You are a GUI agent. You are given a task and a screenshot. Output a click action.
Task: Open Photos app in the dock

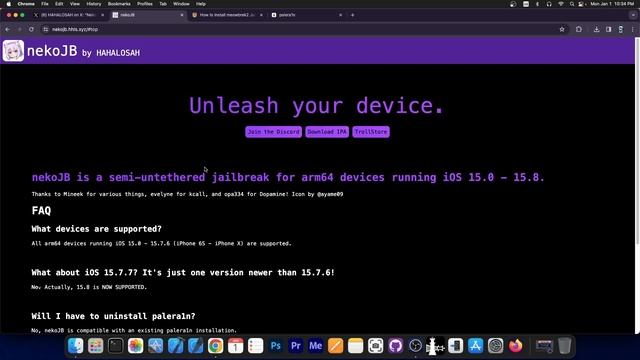coord(136,346)
